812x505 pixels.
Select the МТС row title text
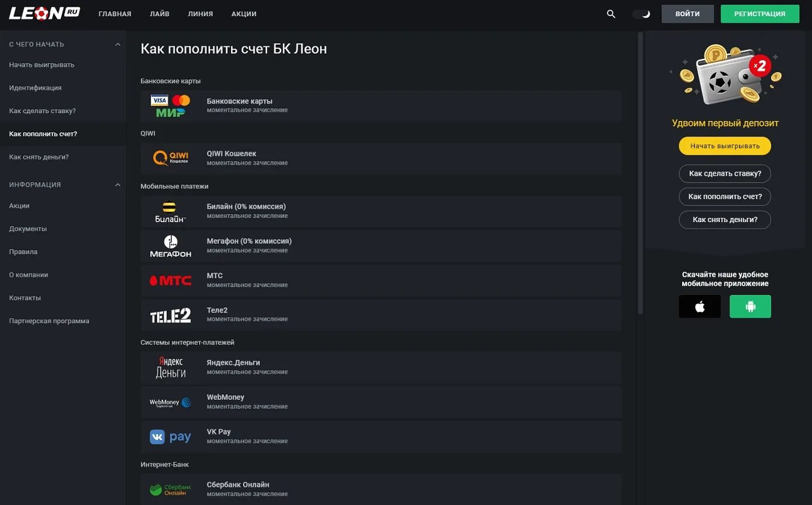pos(215,276)
